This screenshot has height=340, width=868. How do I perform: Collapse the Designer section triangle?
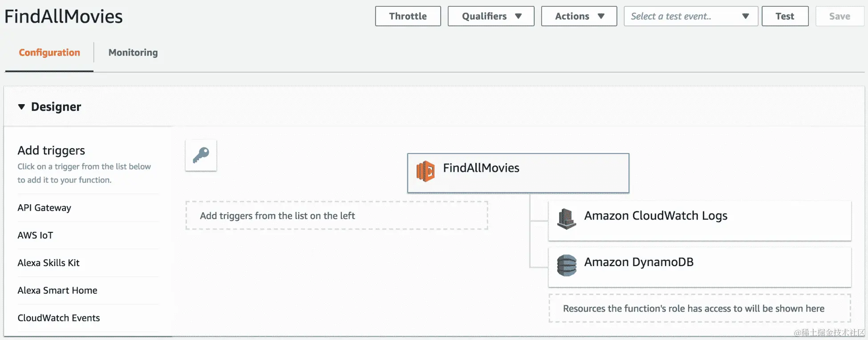[21, 107]
